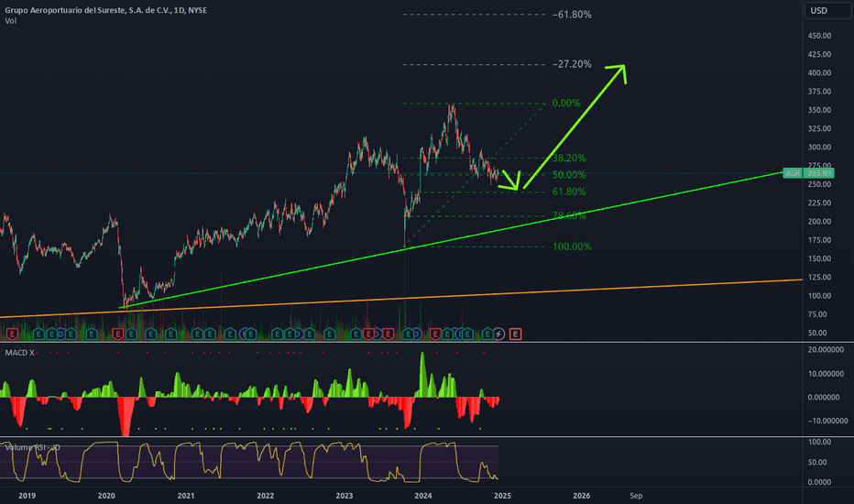This screenshot has height=504, width=854.
Task: Click 300.00 on the price axis
Action: (x=820, y=148)
